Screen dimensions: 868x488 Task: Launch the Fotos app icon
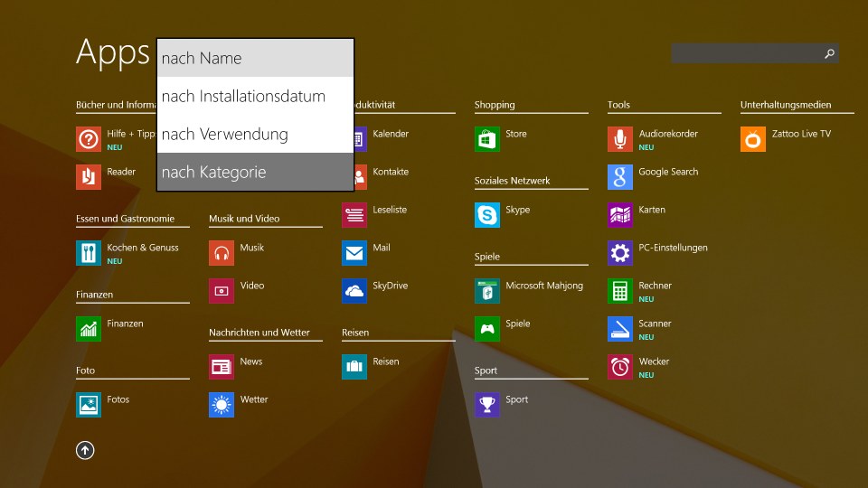tap(89, 405)
